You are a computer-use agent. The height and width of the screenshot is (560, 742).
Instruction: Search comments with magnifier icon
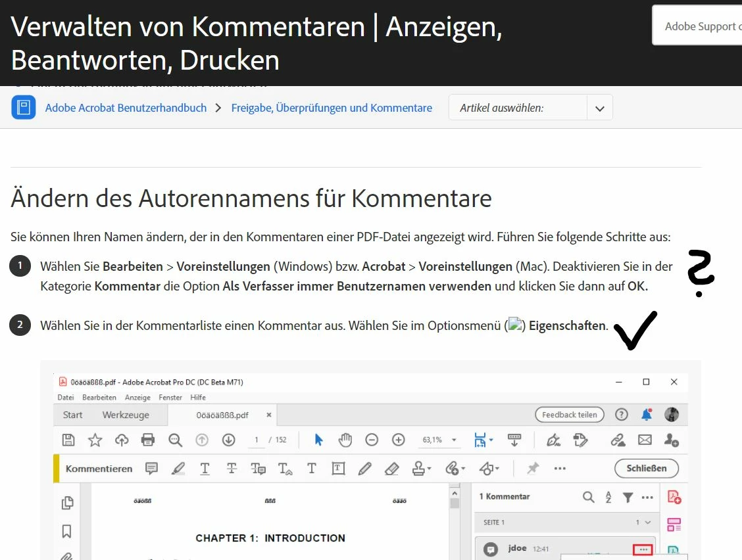tap(588, 497)
